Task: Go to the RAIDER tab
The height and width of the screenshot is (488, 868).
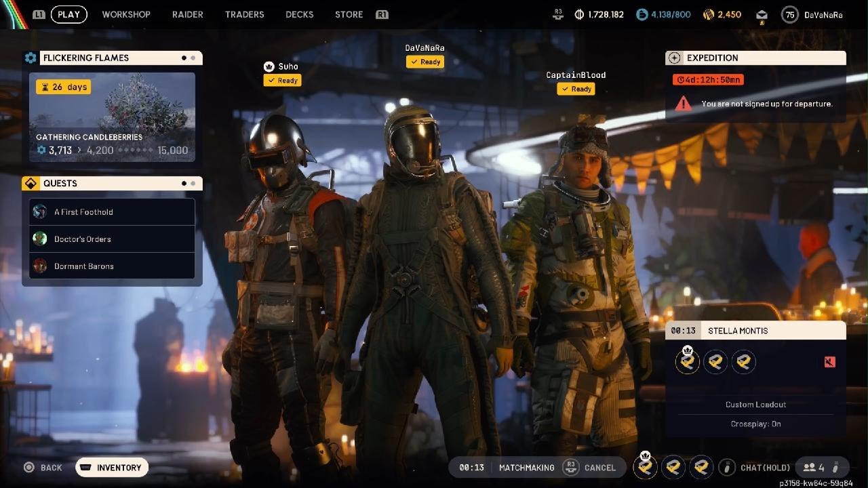Action: point(188,14)
